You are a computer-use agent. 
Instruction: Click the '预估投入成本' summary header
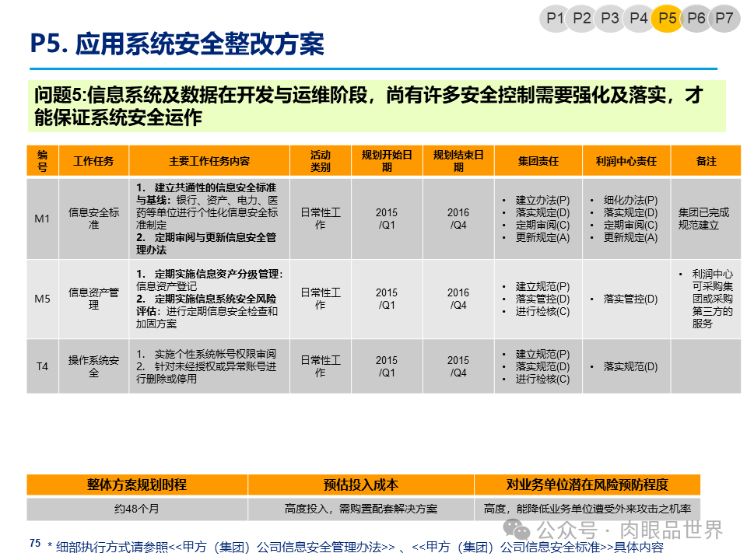[x=360, y=485]
